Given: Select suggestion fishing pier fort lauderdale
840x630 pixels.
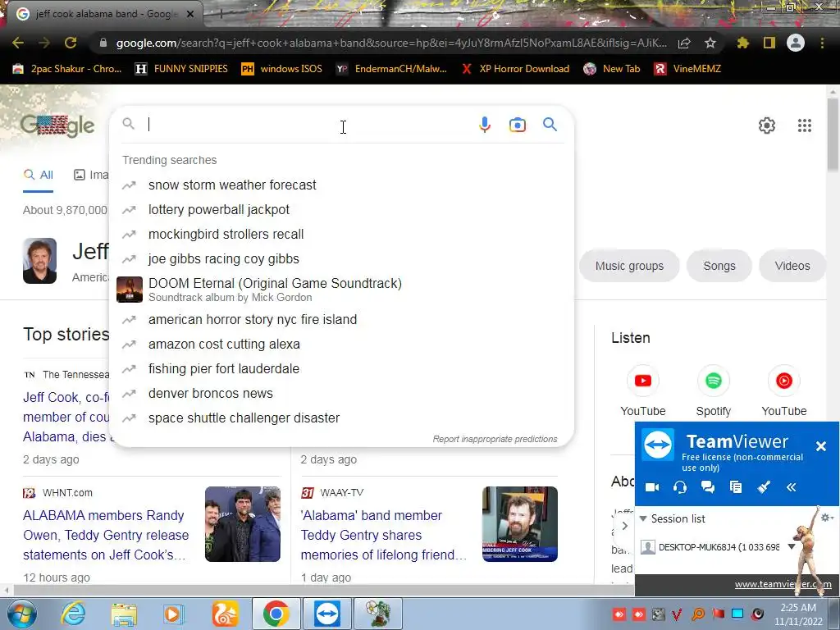Looking at the screenshot, I should coord(341,368).
